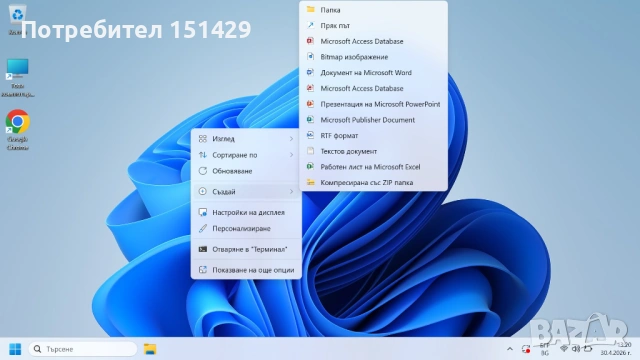Choose Работен лист на Microsoft Excel
This screenshot has width=640, height=360.
tap(373, 167)
